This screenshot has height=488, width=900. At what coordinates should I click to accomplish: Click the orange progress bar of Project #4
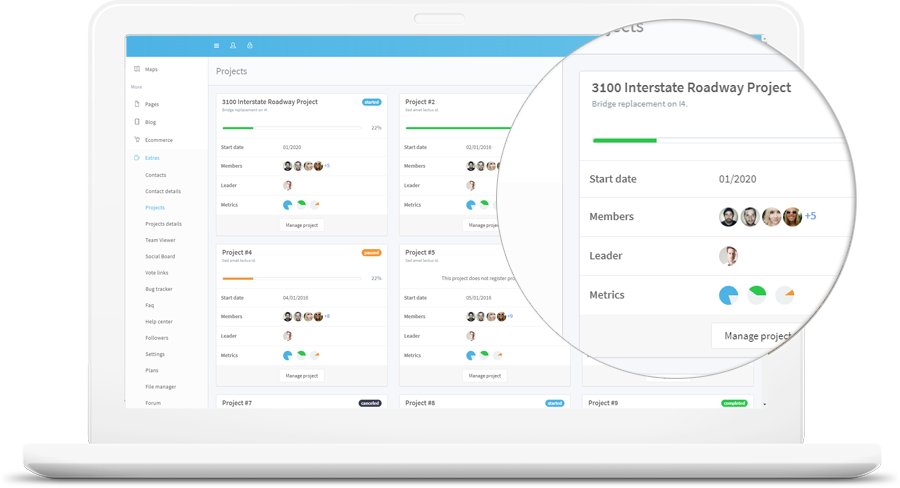[238, 278]
